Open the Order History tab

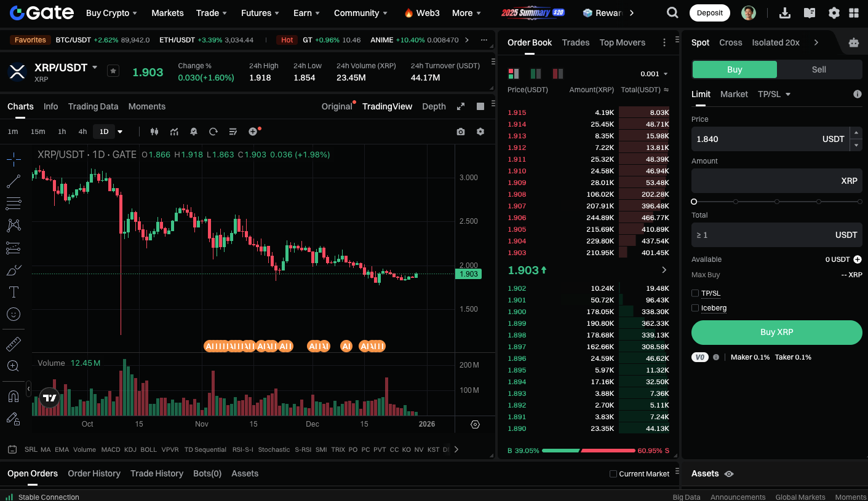coord(94,473)
